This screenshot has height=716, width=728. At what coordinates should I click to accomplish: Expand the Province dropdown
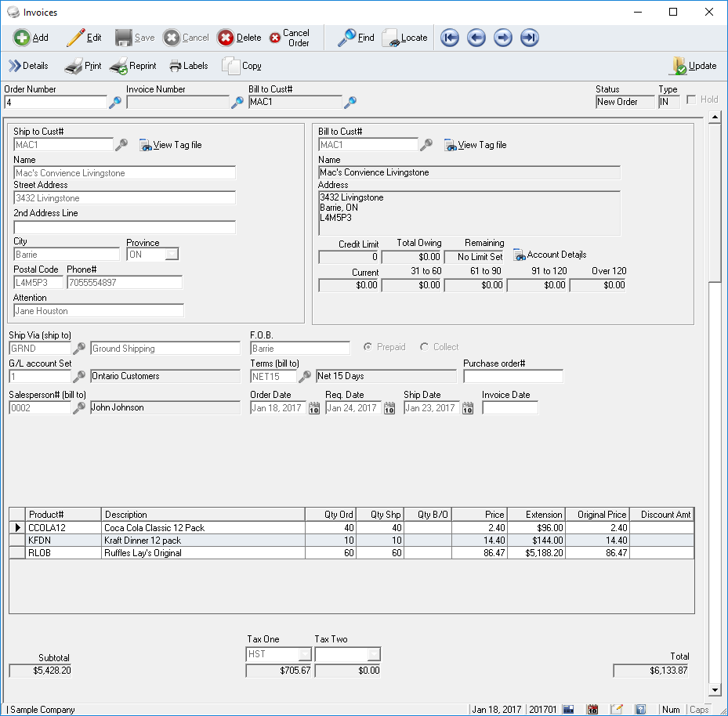pos(172,255)
